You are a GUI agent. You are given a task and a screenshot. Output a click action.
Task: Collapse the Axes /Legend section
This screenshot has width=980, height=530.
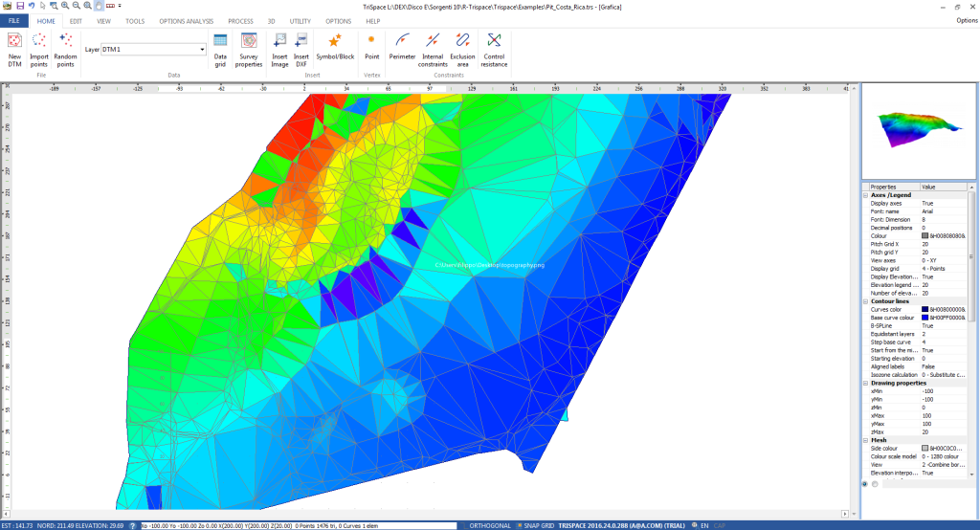point(866,195)
